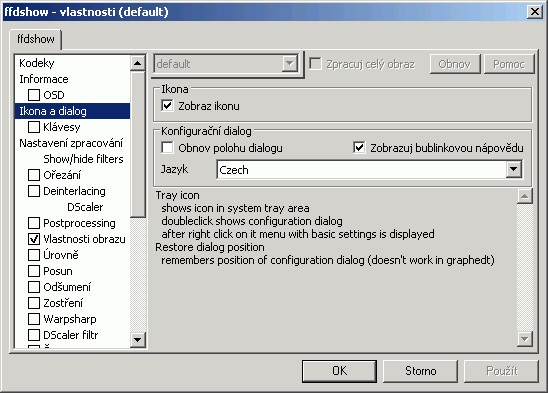Click the Zpracuj celý obraz checkbox
Image resolution: width=548 pixels, height=393 pixels.
click(315, 64)
